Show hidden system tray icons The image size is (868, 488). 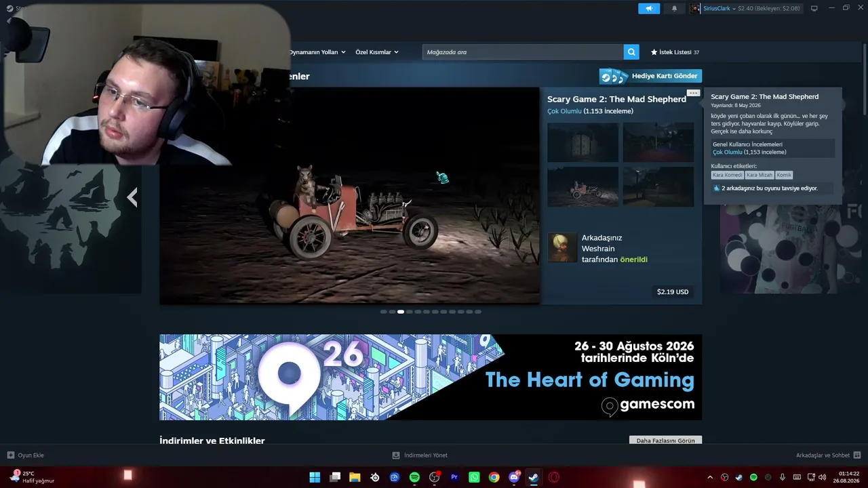(x=710, y=477)
